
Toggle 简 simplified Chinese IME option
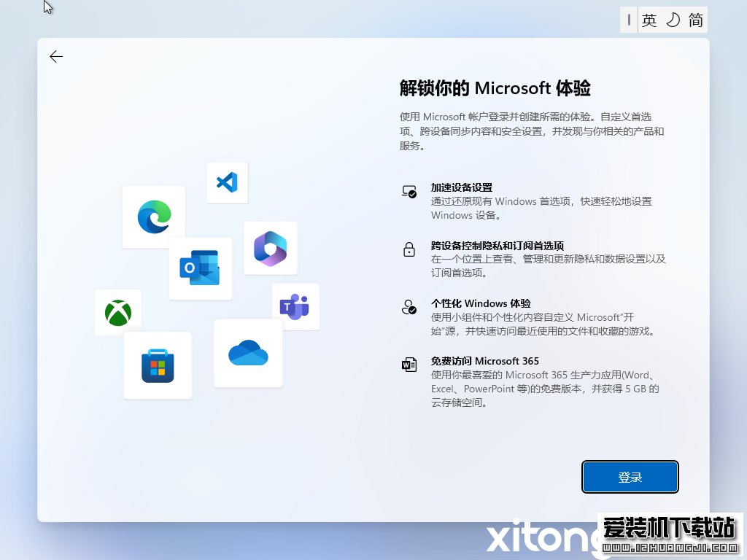695,20
